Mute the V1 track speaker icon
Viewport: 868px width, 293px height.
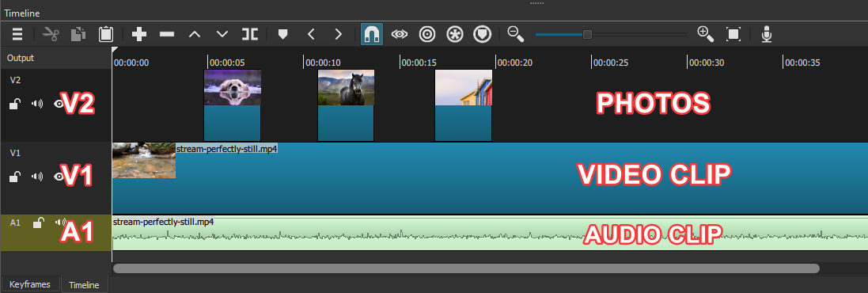37,177
